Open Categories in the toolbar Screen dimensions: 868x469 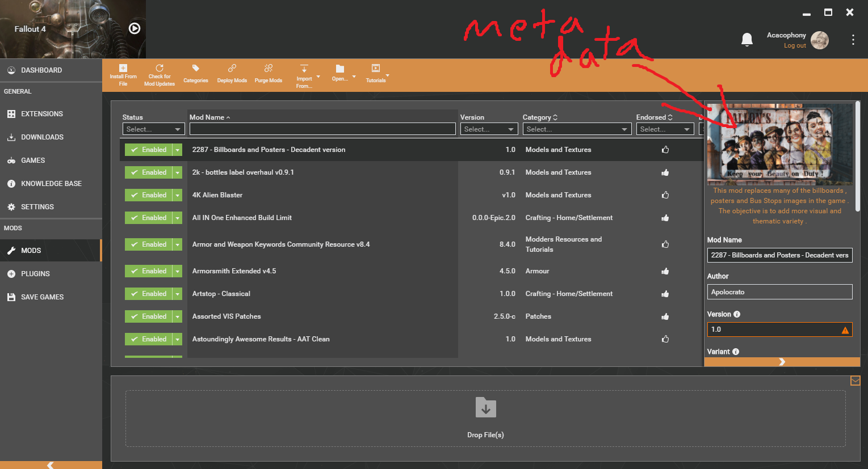[196, 74]
